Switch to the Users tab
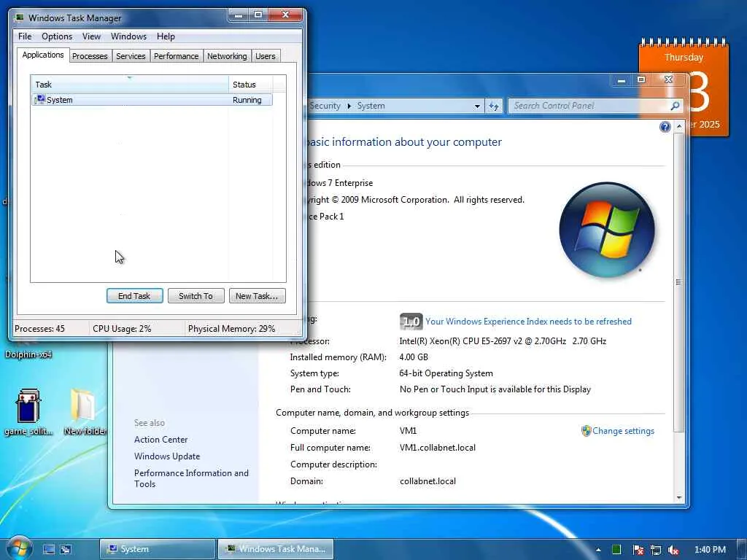The height and width of the screenshot is (560, 747). pos(266,56)
